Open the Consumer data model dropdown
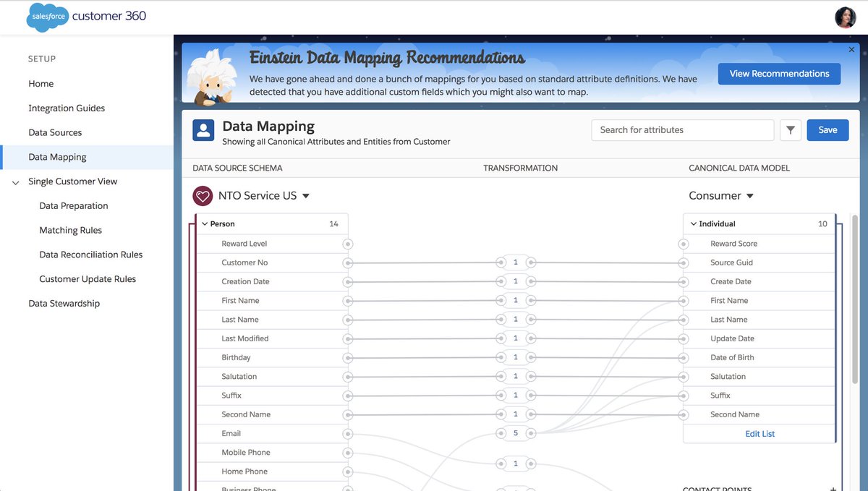 click(x=749, y=196)
